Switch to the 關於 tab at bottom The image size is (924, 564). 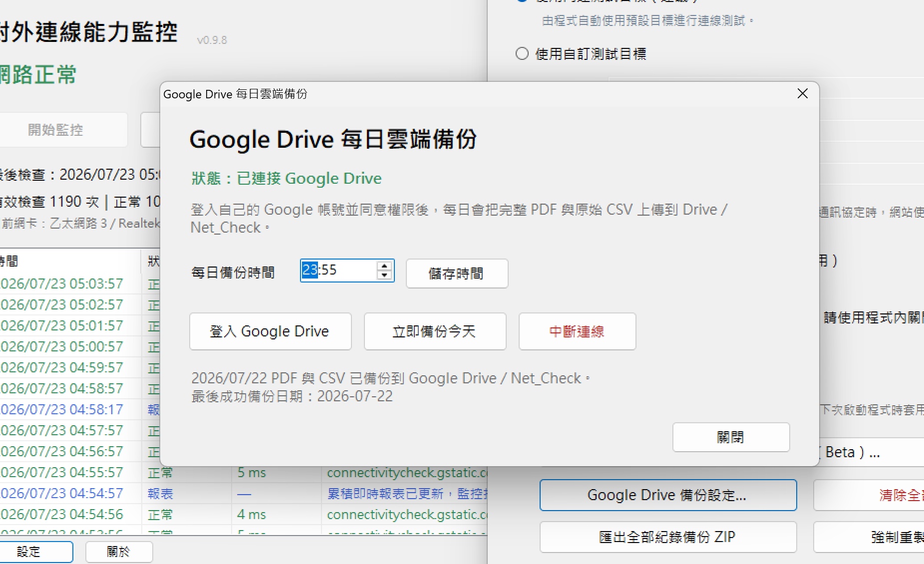[x=119, y=552]
